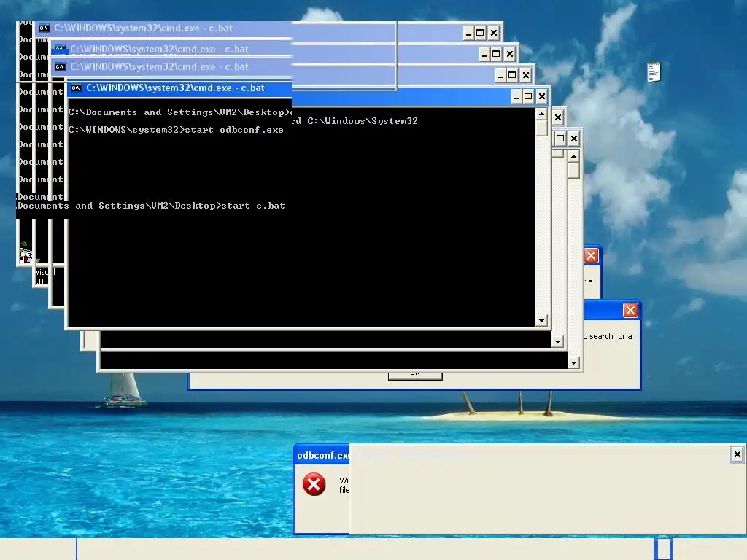This screenshot has height=560, width=747.
Task: Minimize the rearmost titled cmd.exe window
Action: pyautogui.click(x=468, y=33)
